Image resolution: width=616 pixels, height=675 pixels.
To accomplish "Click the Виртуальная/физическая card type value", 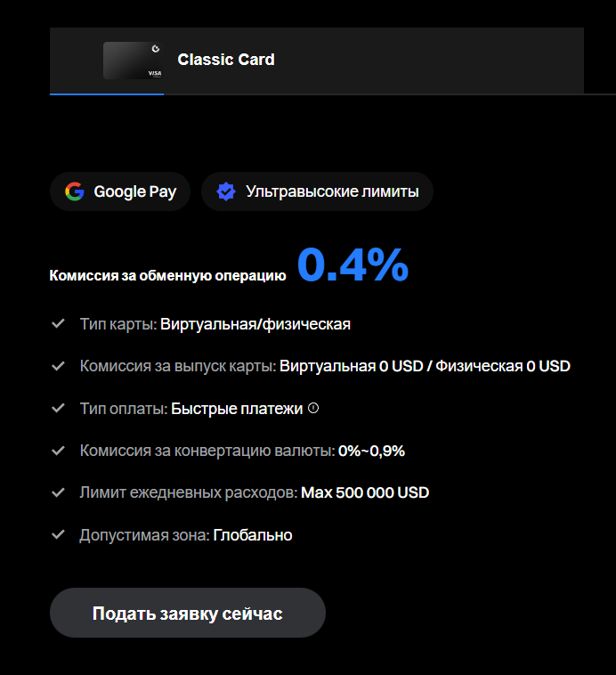I will click(255, 324).
